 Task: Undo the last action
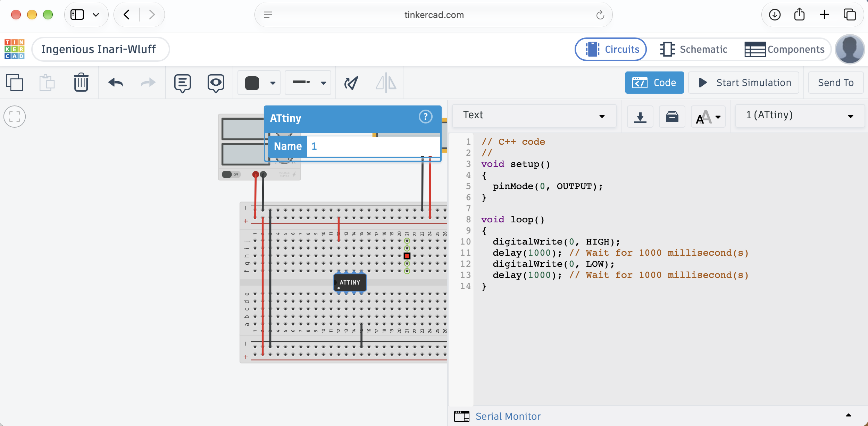[116, 83]
